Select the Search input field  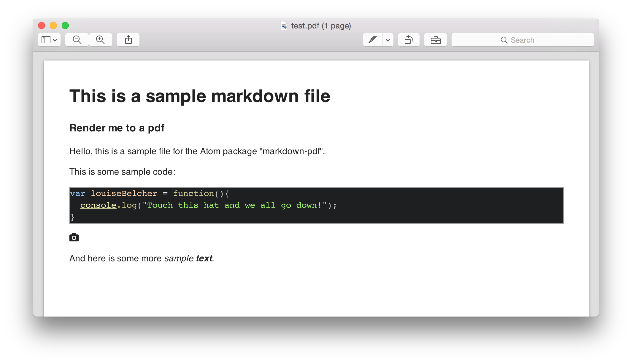click(523, 40)
